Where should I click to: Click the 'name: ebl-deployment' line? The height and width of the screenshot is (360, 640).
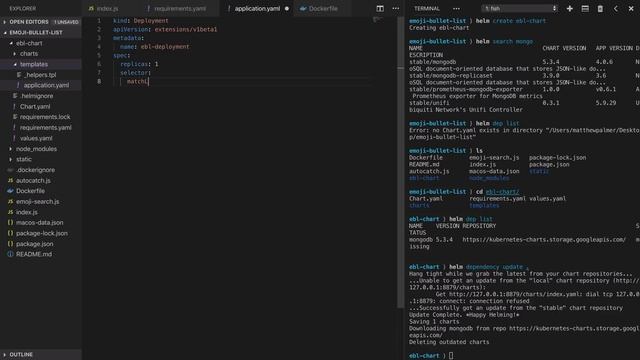tap(154, 47)
